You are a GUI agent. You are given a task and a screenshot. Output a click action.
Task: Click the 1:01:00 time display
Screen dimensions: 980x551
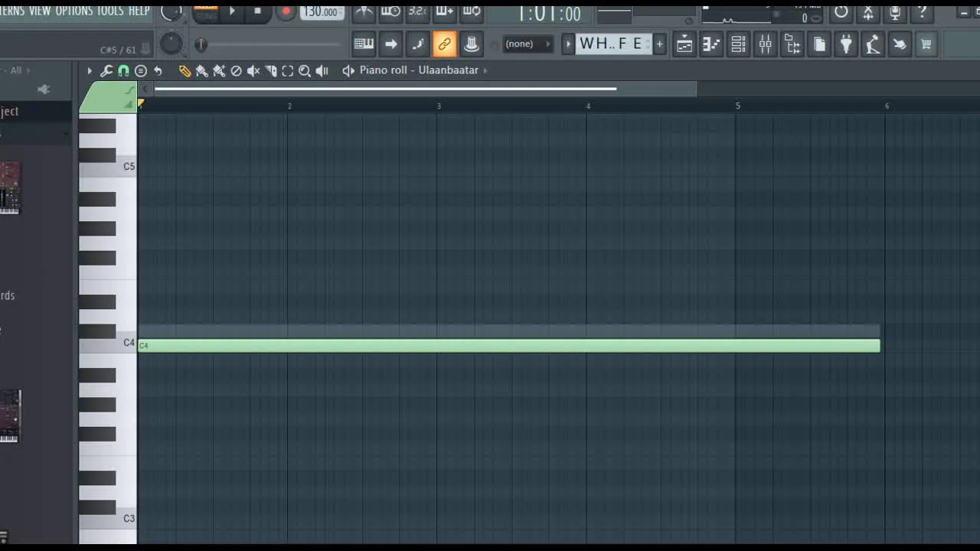click(x=549, y=13)
